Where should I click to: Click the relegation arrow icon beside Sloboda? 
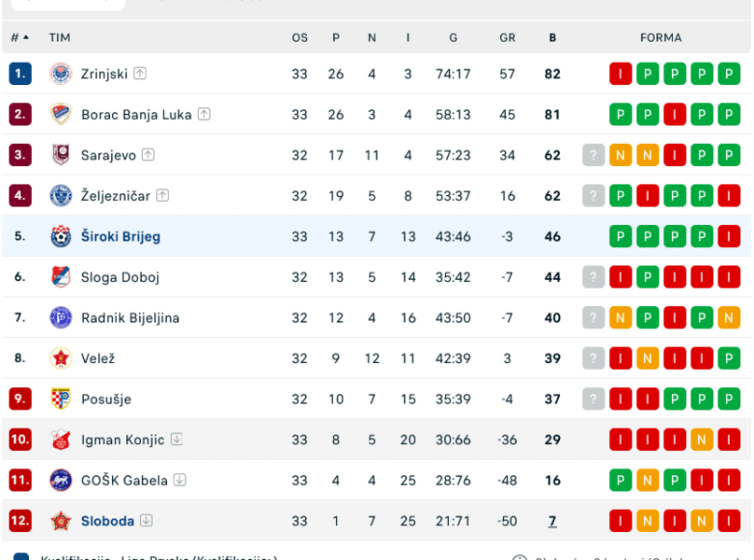tap(147, 521)
